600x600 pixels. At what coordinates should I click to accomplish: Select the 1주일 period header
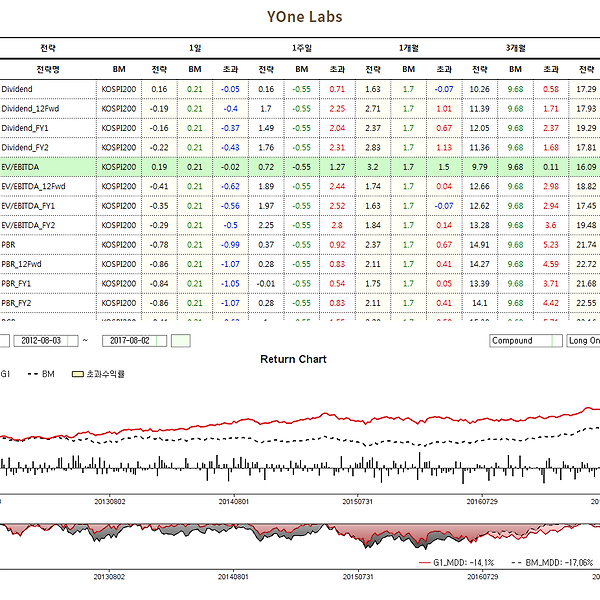(305, 48)
